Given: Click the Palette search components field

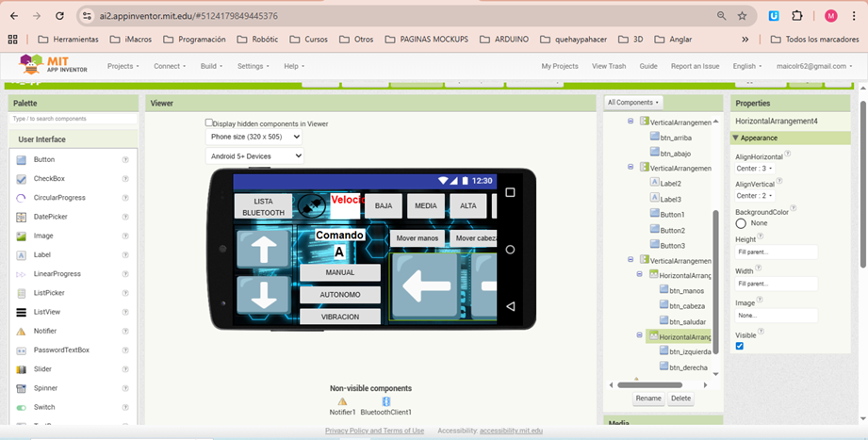Looking at the screenshot, I should click(x=74, y=119).
